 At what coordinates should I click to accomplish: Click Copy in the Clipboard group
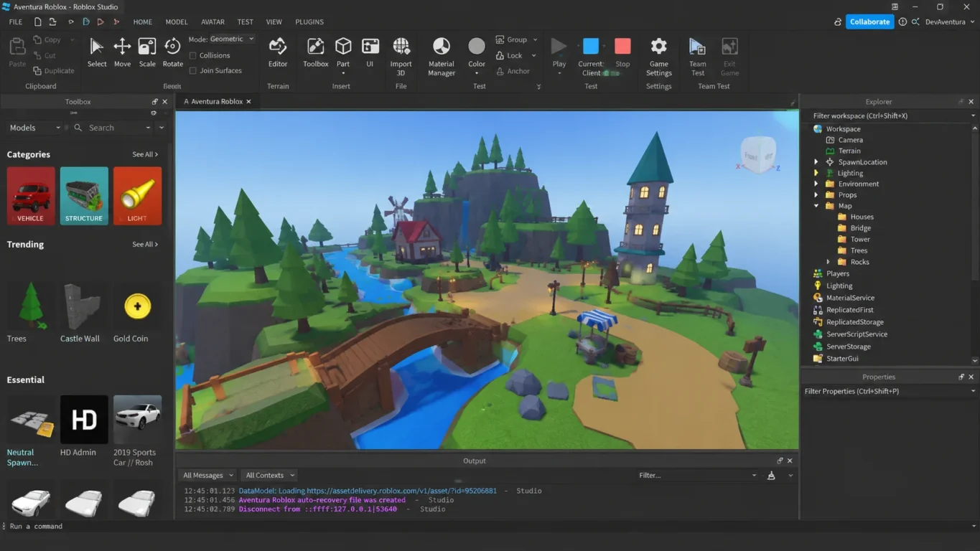coord(47,40)
